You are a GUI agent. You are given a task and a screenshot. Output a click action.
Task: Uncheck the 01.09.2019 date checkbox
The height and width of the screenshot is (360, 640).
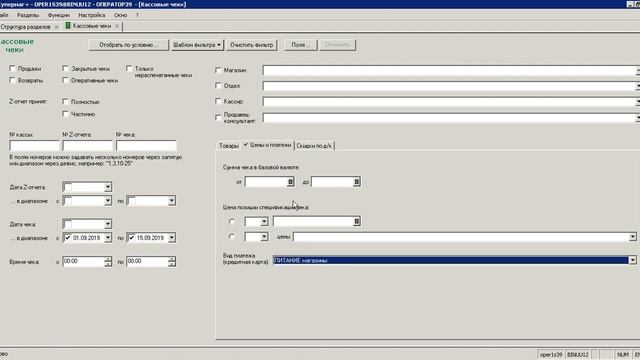pos(68,238)
